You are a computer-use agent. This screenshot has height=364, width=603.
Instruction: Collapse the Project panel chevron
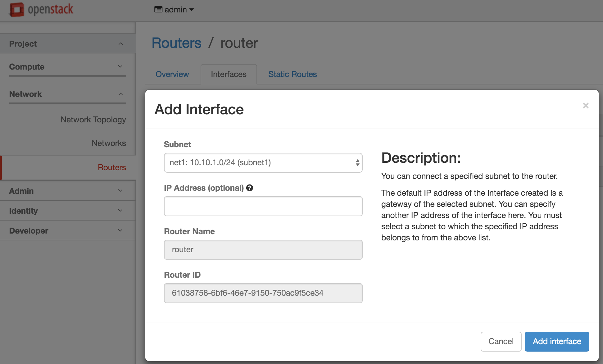coord(120,44)
